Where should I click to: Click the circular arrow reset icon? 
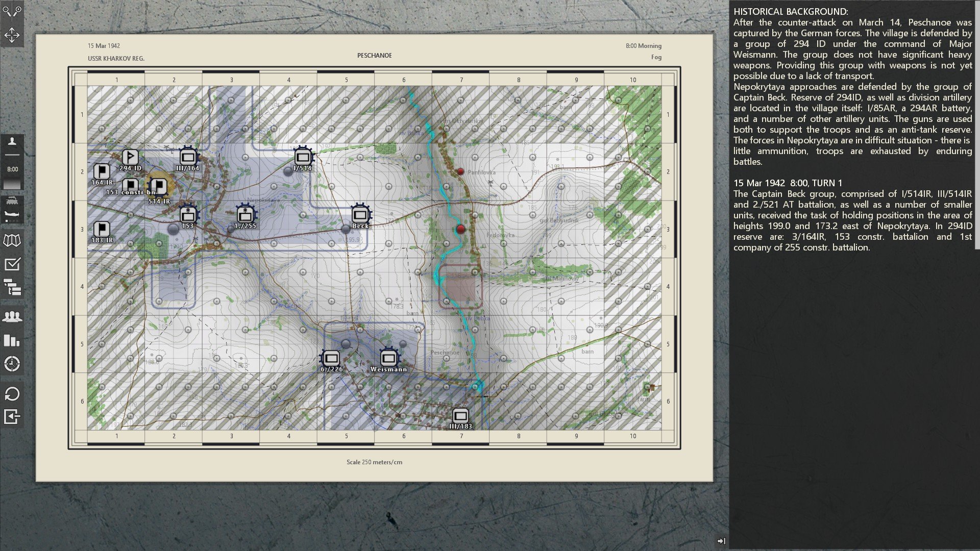(12, 394)
